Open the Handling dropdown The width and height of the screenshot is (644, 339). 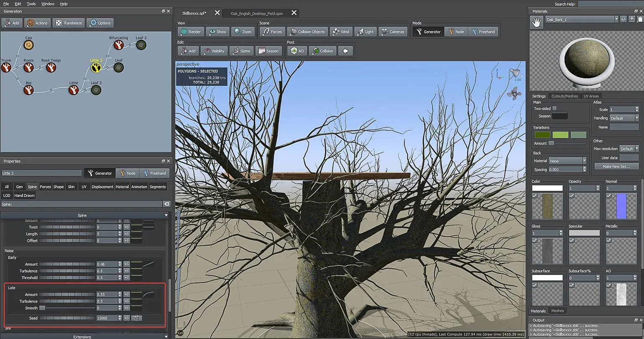point(624,118)
